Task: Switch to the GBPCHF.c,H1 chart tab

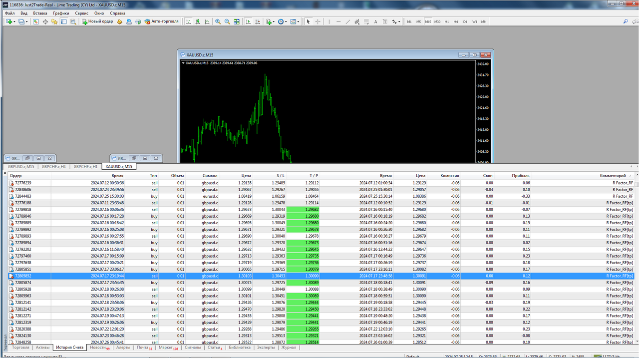Action: 86,166
